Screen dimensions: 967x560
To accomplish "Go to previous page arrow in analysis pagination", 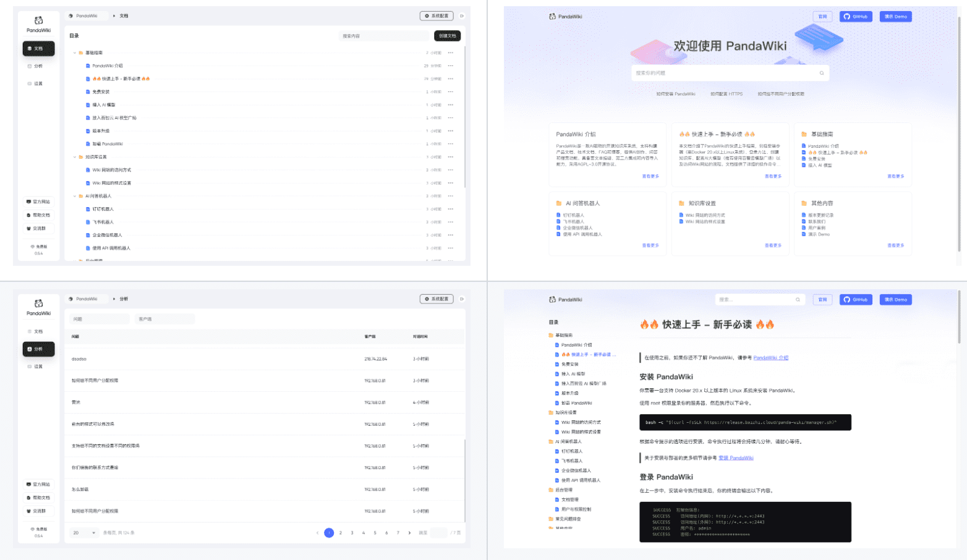I will click(318, 533).
